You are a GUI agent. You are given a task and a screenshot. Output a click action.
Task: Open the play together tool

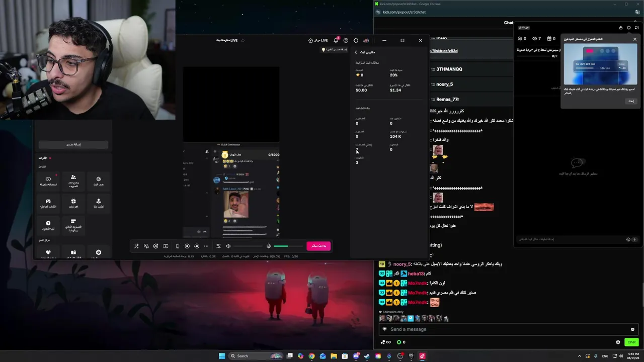[99, 203]
